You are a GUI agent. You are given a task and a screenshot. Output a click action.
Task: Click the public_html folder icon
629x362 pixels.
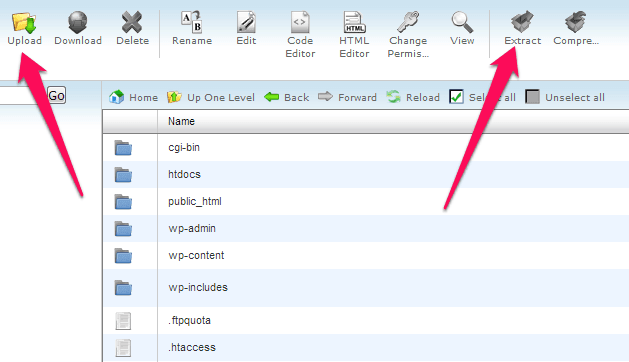(x=123, y=202)
